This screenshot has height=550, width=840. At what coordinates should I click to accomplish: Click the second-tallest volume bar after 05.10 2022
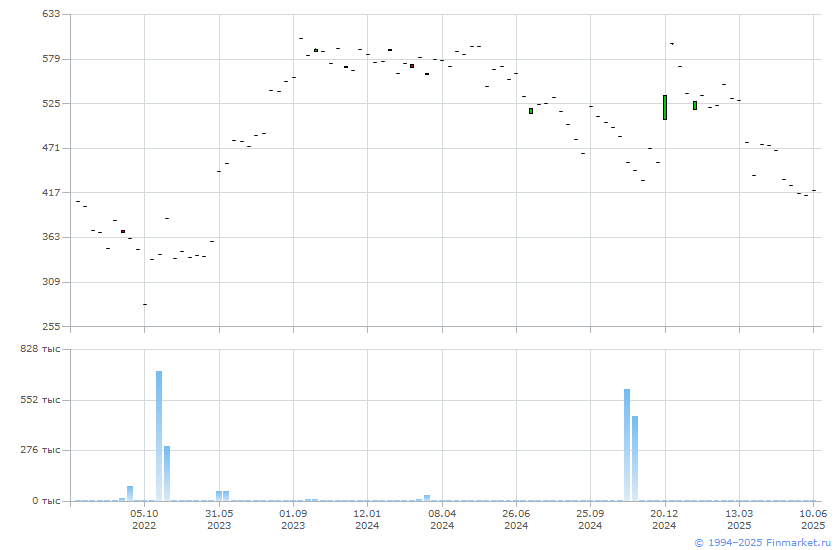point(167,473)
